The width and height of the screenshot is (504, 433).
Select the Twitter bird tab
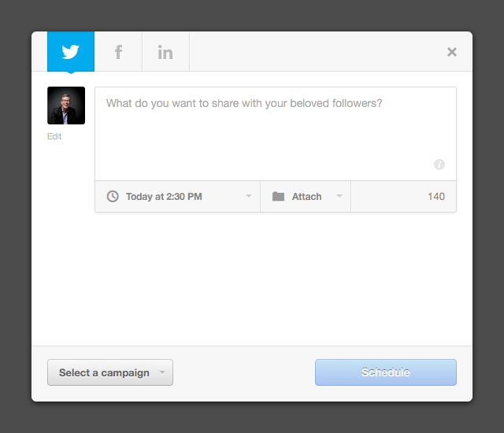click(71, 51)
